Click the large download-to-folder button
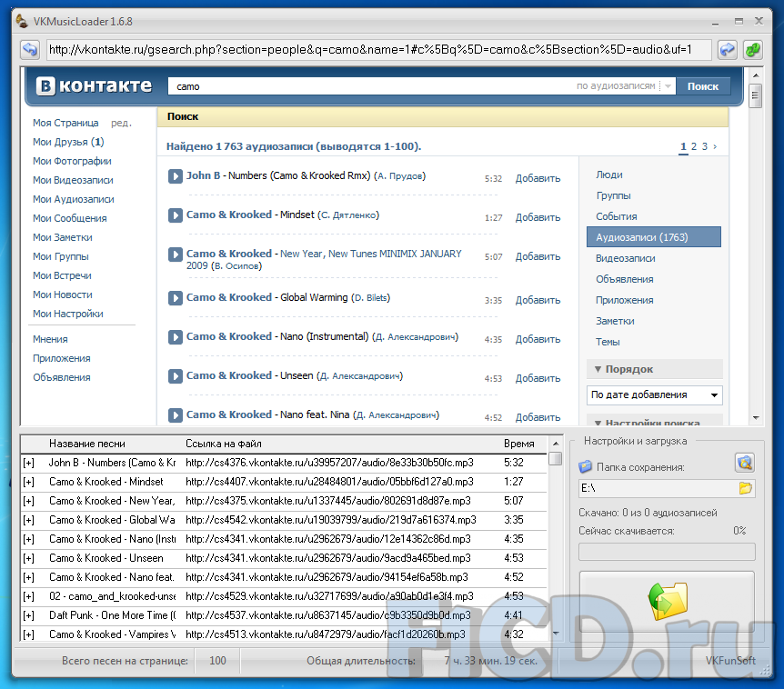This screenshot has height=689, width=784. point(667,602)
